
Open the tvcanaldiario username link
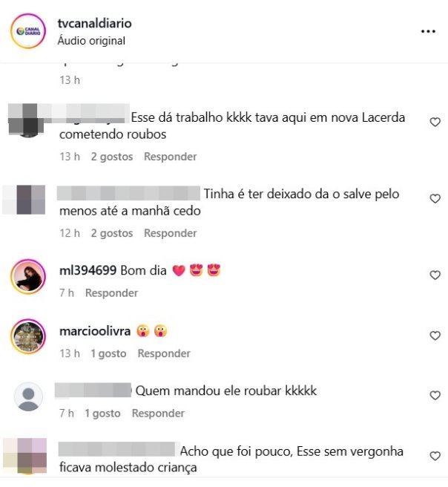95,23
